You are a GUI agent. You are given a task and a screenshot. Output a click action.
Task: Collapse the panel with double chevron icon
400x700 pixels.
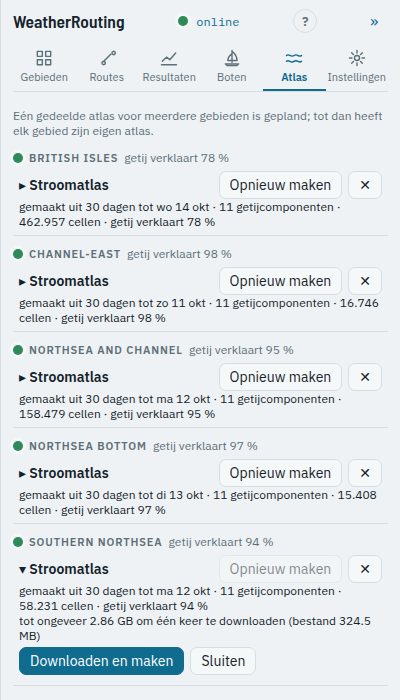click(374, 22)
